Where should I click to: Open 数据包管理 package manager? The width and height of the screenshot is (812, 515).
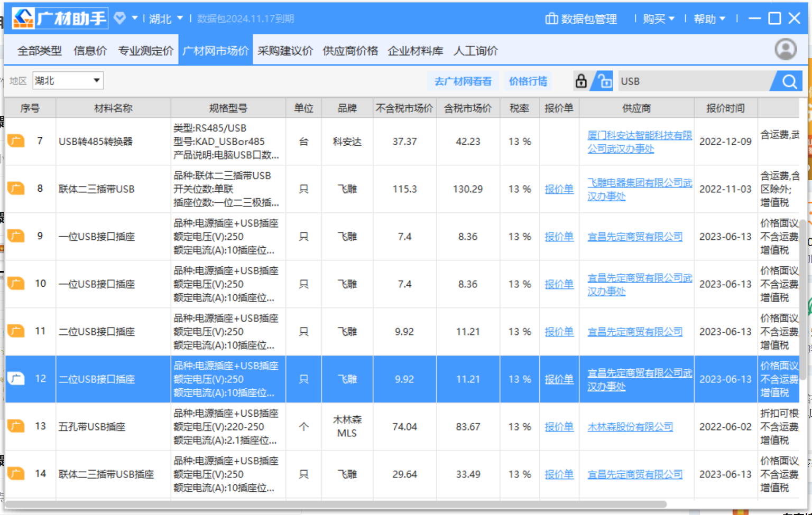pyautogui.click(x=581, y=18)
